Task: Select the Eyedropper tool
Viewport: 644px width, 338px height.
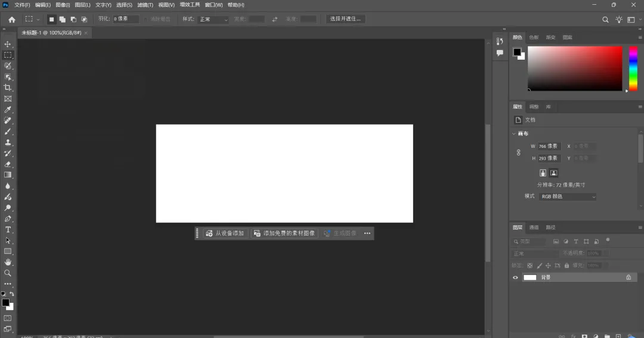Action: [x=8, y=110]
